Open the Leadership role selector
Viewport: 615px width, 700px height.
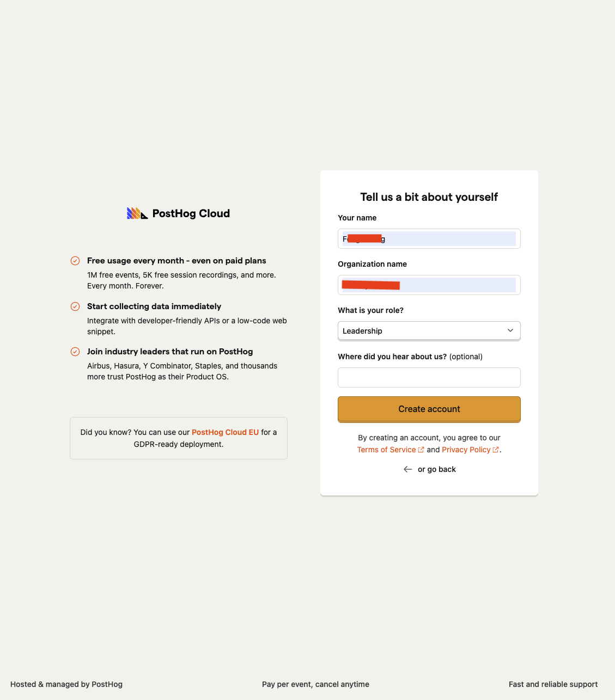[429, 331]
